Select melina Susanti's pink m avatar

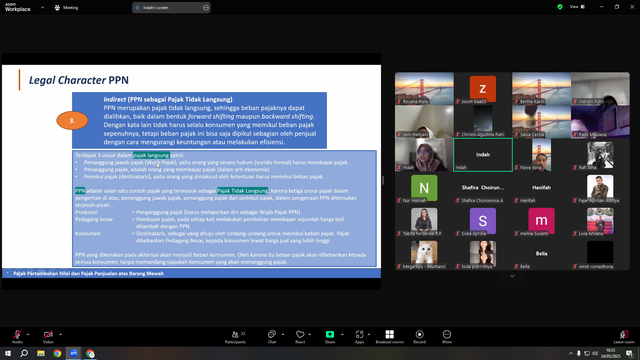coord(541,221)
